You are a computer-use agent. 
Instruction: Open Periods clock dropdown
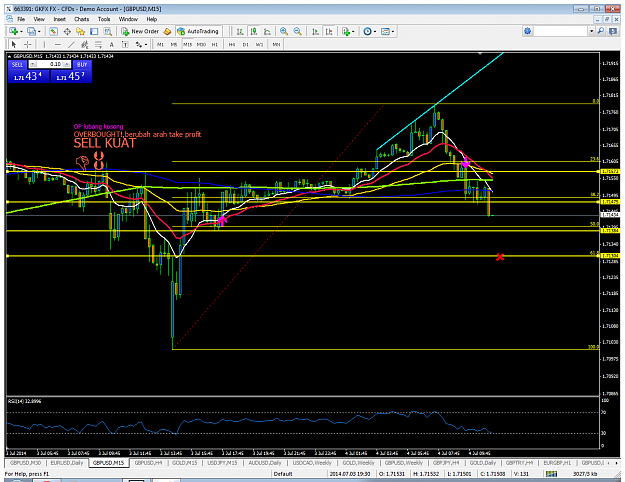[369, 31]
